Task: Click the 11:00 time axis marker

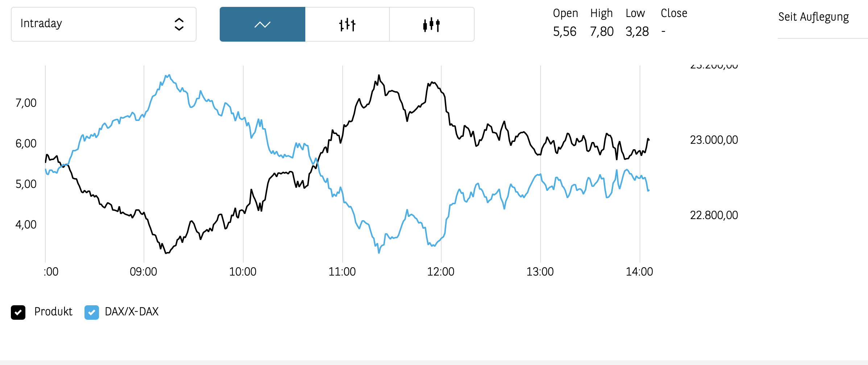Action: [x=342, y=272]
